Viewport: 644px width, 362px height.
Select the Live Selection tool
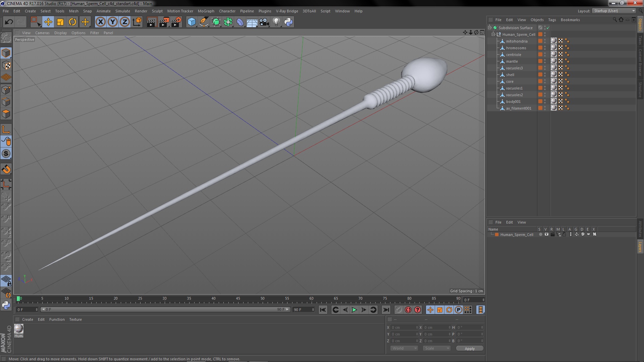tap(35, 22)
